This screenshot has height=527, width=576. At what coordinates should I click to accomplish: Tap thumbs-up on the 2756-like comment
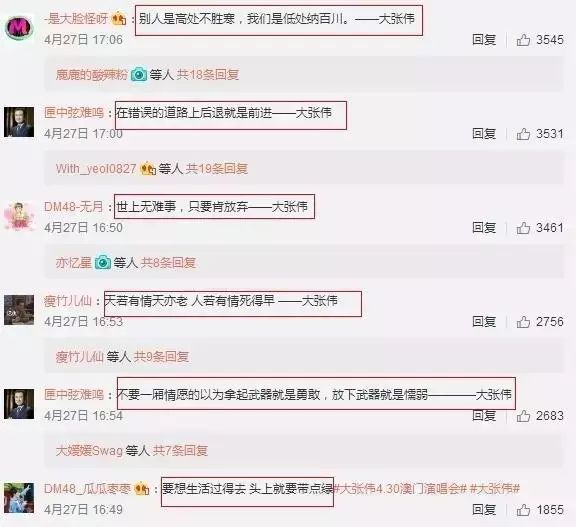523,322
